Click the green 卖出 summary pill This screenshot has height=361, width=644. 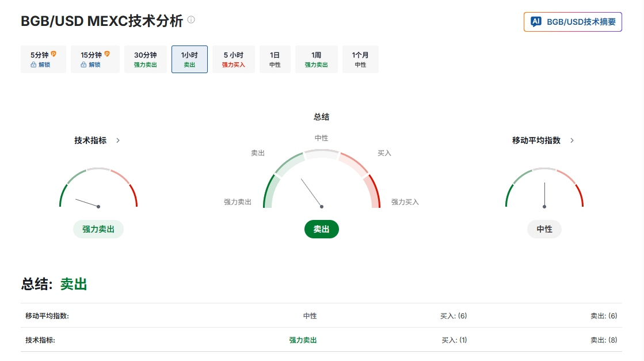pos(321,229)
